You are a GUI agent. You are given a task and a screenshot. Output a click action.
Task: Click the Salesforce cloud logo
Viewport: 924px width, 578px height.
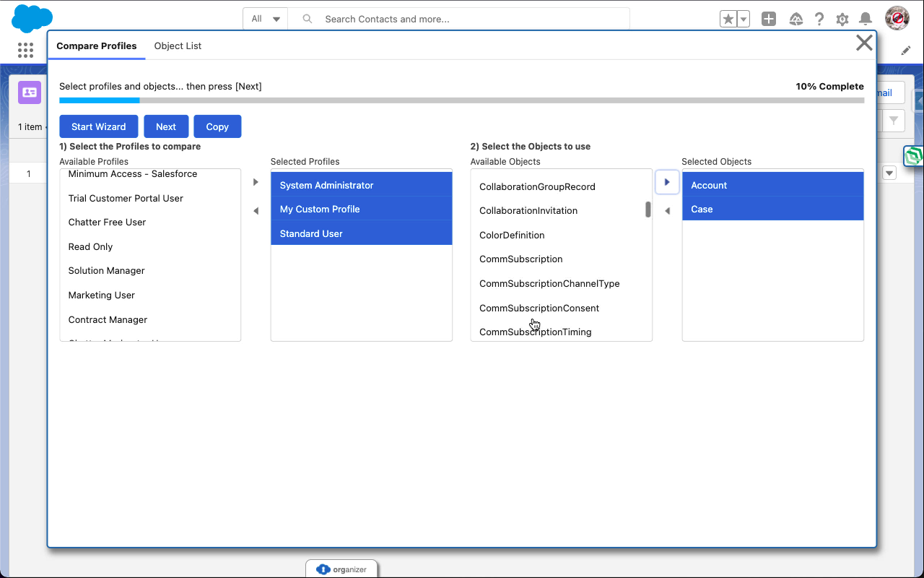coord(32,18)
